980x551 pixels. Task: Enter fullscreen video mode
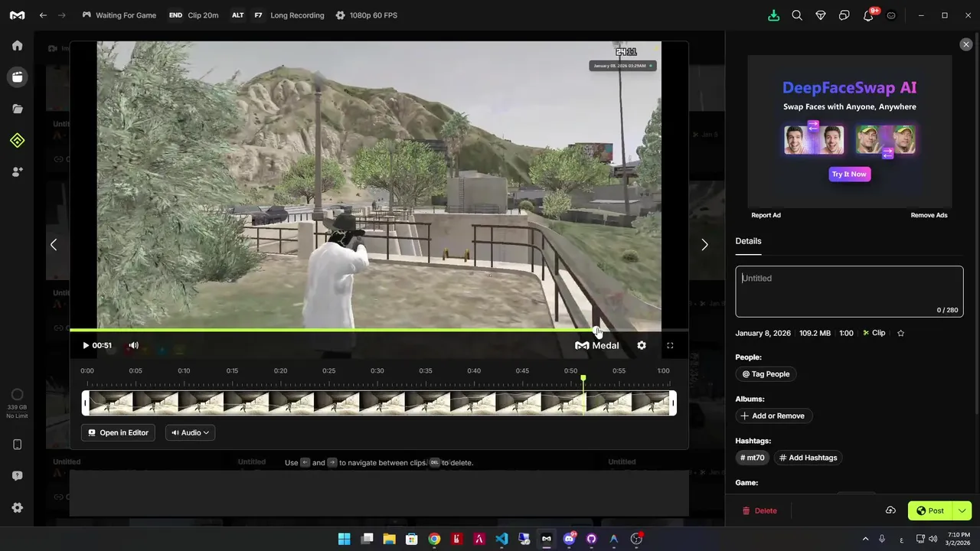(x=670, y=345)
